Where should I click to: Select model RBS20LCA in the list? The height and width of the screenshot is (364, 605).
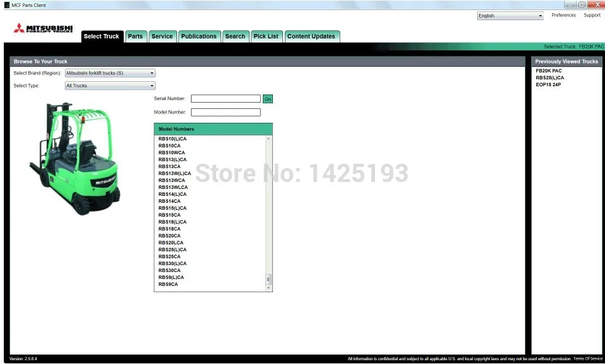point(171,243)
